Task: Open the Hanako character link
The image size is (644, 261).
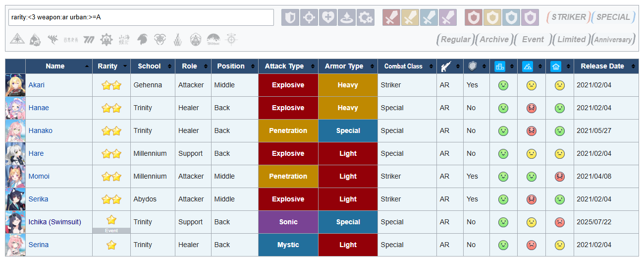Action: point(40,130)
